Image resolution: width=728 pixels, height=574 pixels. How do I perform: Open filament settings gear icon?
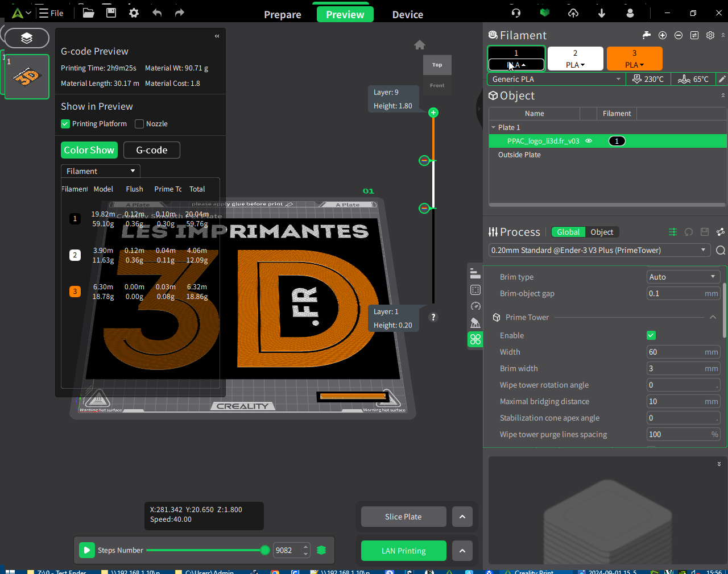pyautogui.click(x=710, y=35)
